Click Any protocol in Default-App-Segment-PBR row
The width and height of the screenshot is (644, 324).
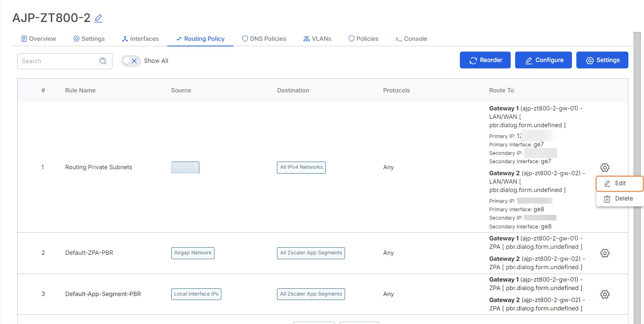click(388, 294)
